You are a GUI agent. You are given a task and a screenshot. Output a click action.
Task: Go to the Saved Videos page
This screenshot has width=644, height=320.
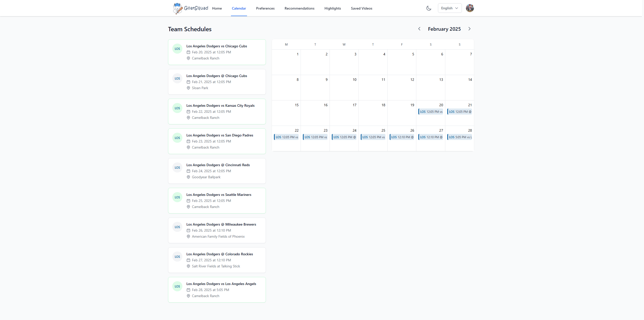pos(361,8)
